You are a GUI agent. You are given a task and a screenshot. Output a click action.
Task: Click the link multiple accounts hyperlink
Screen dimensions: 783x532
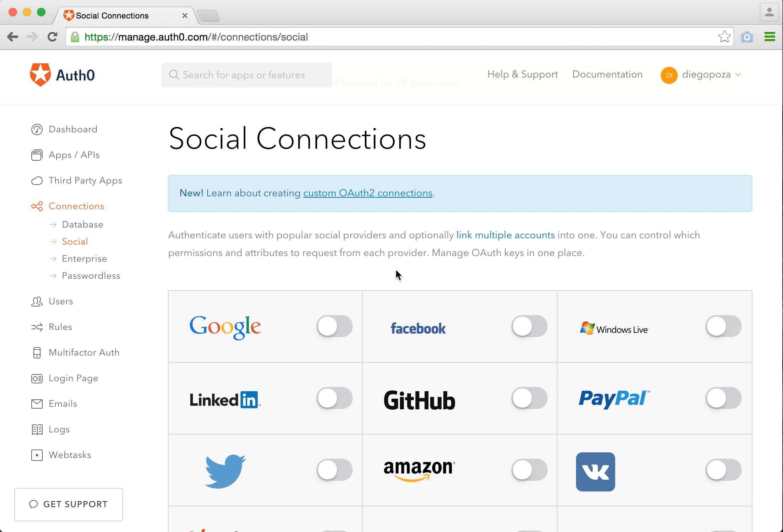(506, 235)
